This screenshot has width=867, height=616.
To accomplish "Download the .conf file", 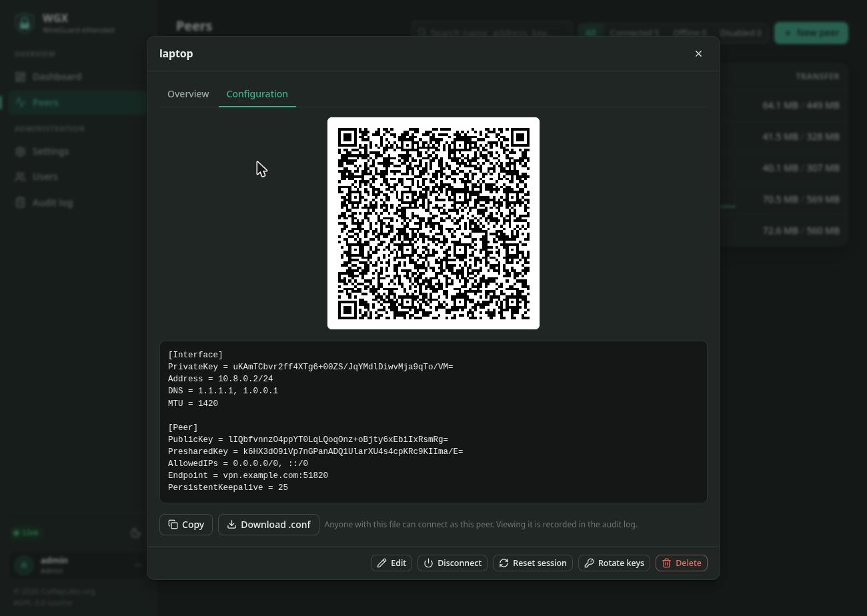I will tap(269, 525).
